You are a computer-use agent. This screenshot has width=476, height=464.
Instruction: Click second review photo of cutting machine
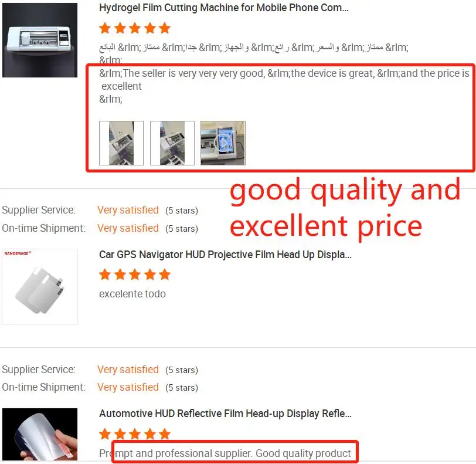(172, 143)
